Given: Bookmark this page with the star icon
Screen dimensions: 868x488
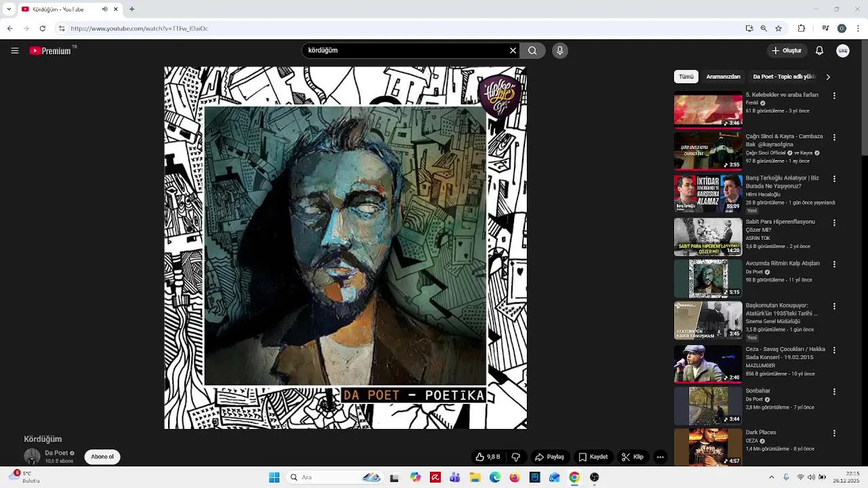Looking at the screenshot, I should pyautogui.click(x=778, y=28).
